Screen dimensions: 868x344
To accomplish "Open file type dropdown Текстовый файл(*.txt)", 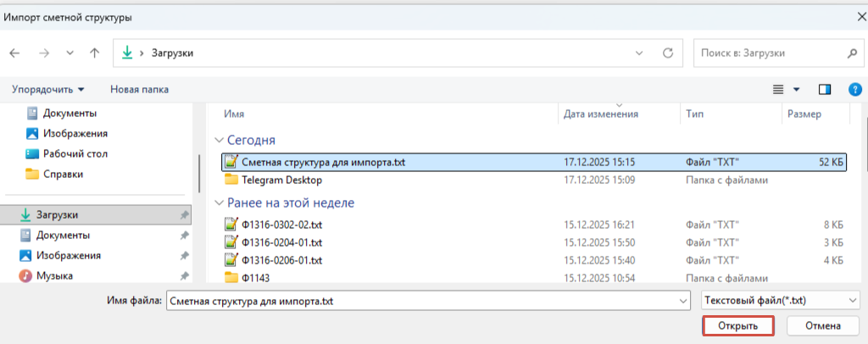I will 780,301.
